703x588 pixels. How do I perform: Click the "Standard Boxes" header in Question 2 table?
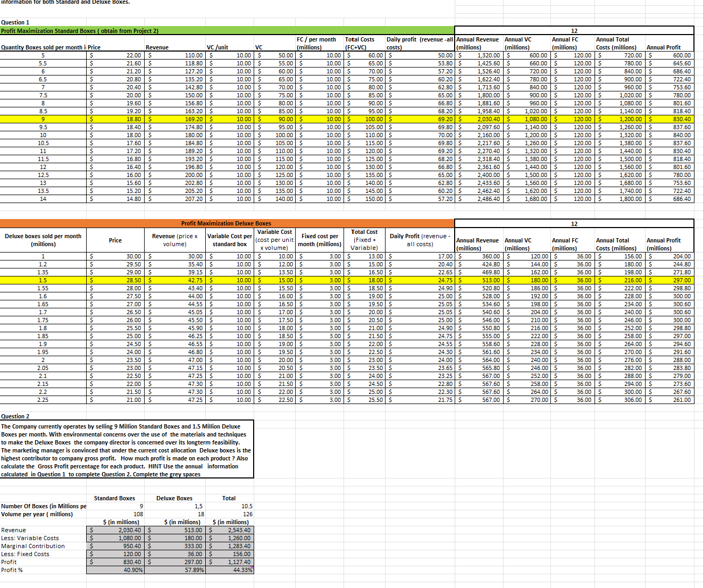(x=115, y=498)
